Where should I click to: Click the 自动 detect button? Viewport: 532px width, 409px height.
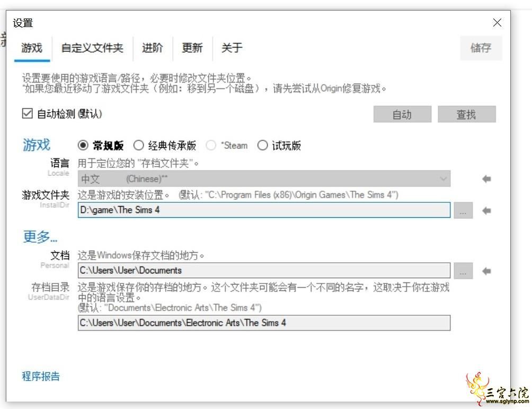402,114
